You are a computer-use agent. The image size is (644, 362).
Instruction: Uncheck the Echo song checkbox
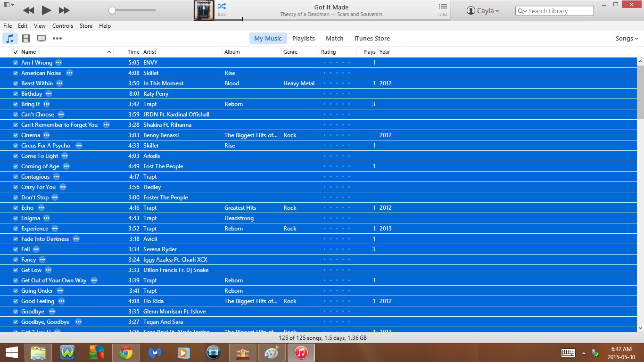(16, 208)
